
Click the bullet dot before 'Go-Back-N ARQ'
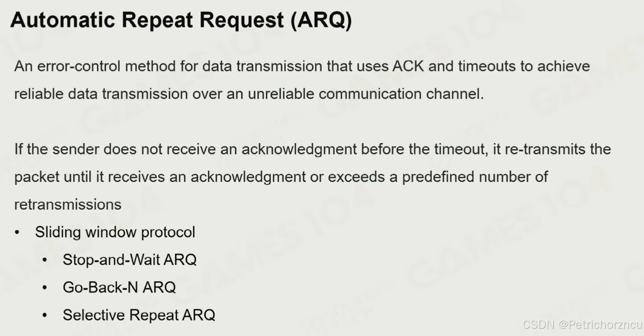45,287
